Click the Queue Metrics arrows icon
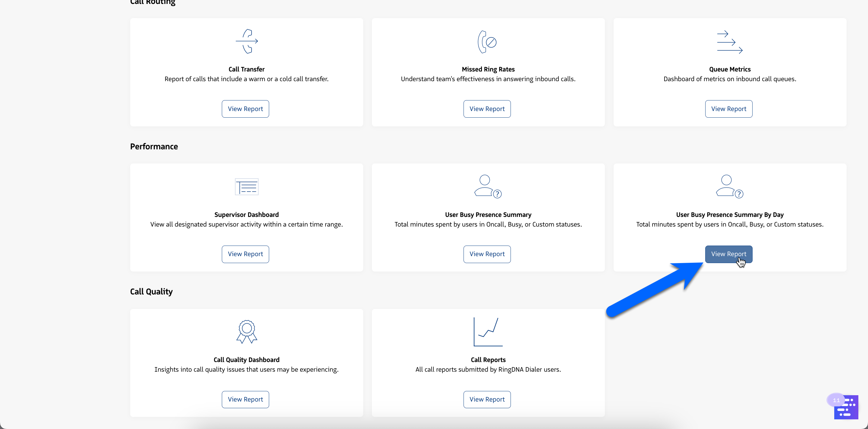The width and height of the screenshot is (868, 429). point(729,42)
